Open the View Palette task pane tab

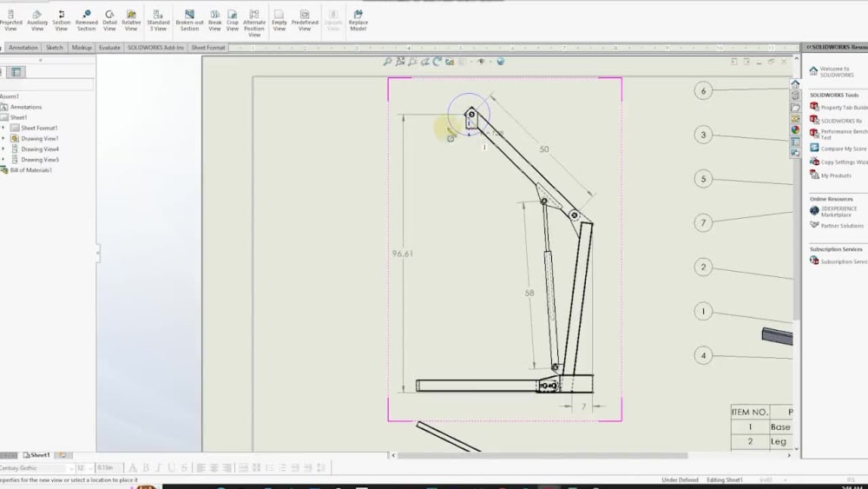pyautogui.click(x=795, y=119)
